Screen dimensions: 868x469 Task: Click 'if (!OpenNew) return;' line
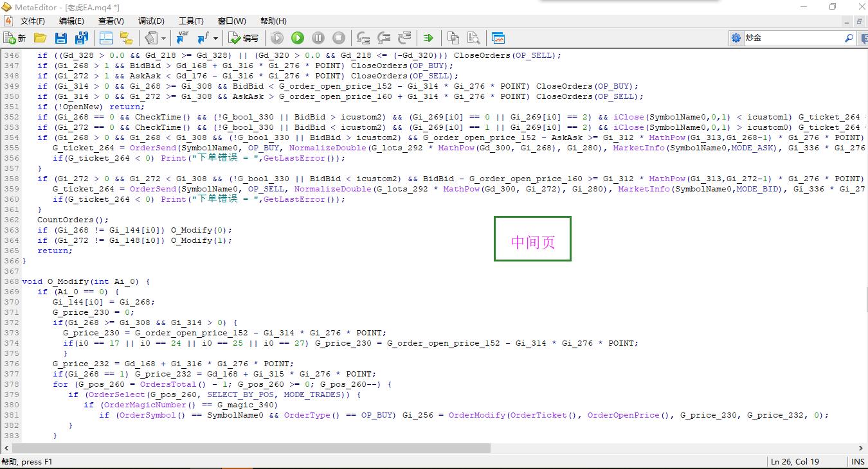click(91, 107)
